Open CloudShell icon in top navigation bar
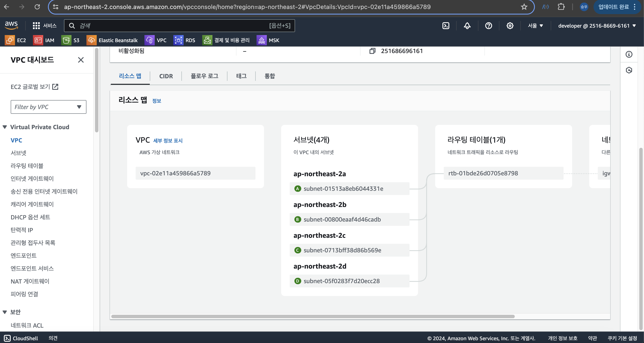Viewport: 644px width, 343px height. click(x=446, y=26)
